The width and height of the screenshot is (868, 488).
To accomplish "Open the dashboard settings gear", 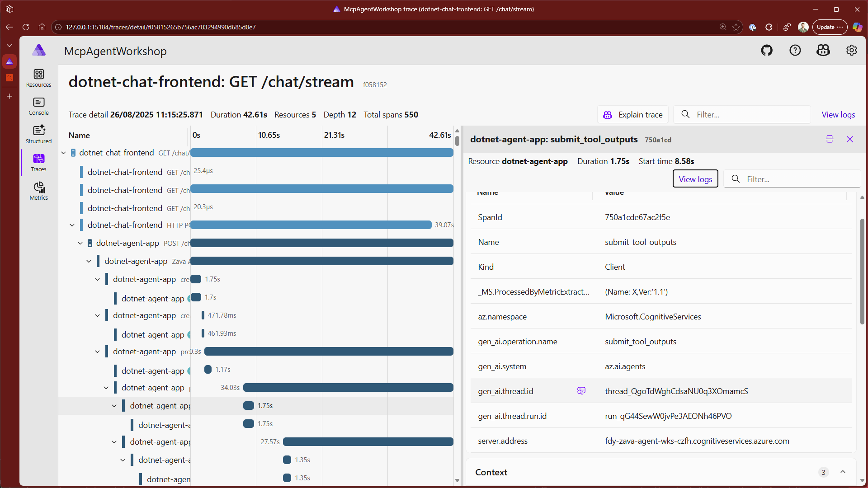I will 851,51.
